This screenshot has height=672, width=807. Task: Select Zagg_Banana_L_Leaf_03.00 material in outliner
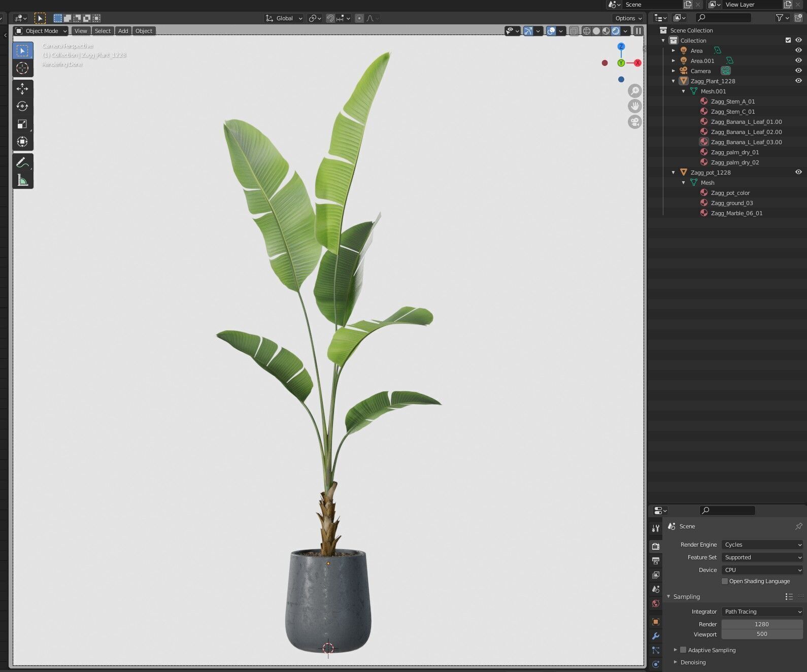[x=746, y=142]
